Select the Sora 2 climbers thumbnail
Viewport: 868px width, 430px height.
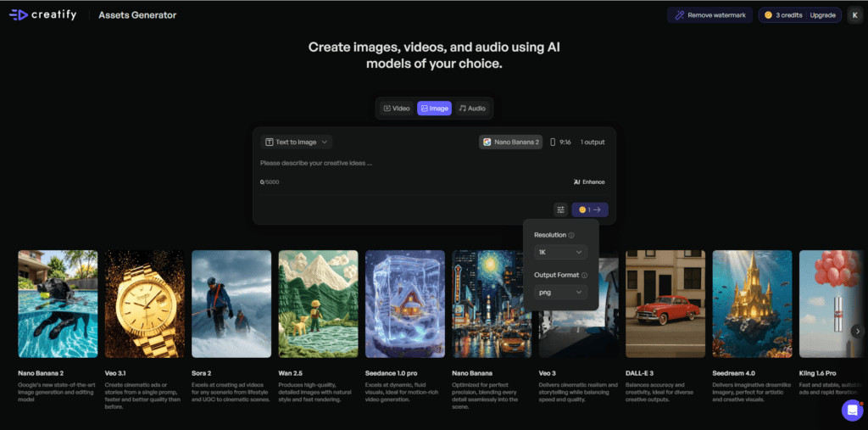point(231,304)
